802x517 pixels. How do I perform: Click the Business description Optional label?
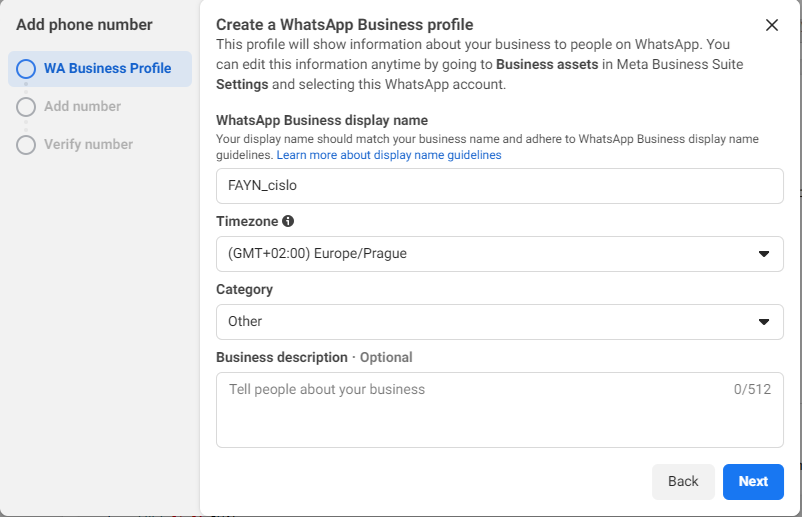pyautogui.click(x=314, y=357)
